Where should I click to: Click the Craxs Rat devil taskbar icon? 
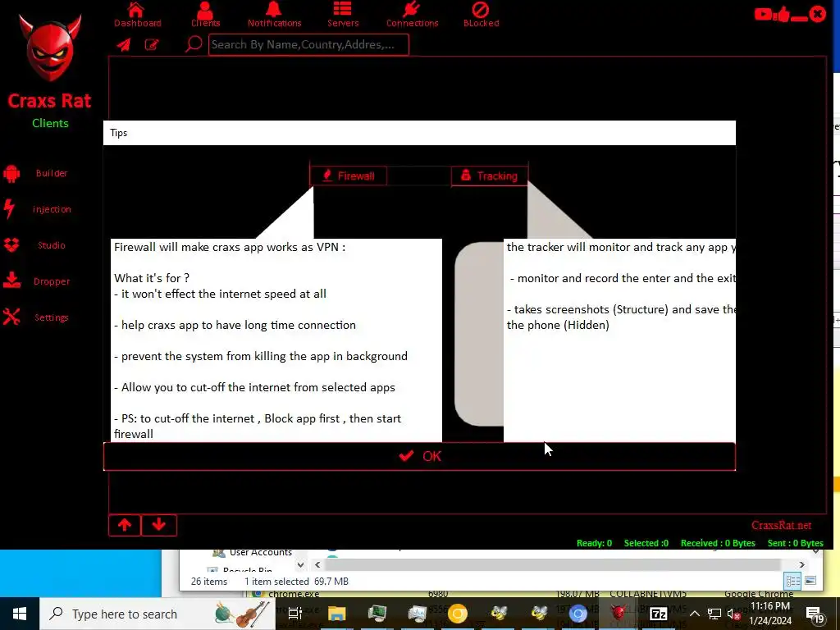tap(619, 614)
